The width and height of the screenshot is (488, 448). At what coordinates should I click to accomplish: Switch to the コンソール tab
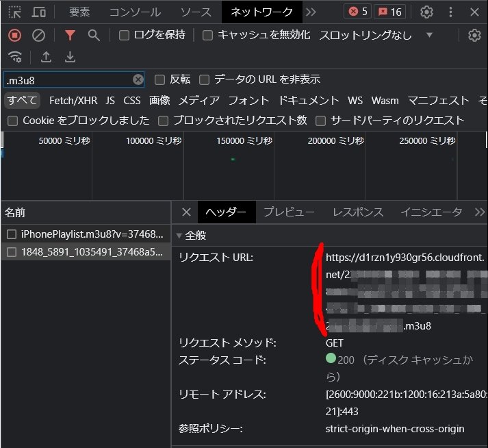[135, 12]
